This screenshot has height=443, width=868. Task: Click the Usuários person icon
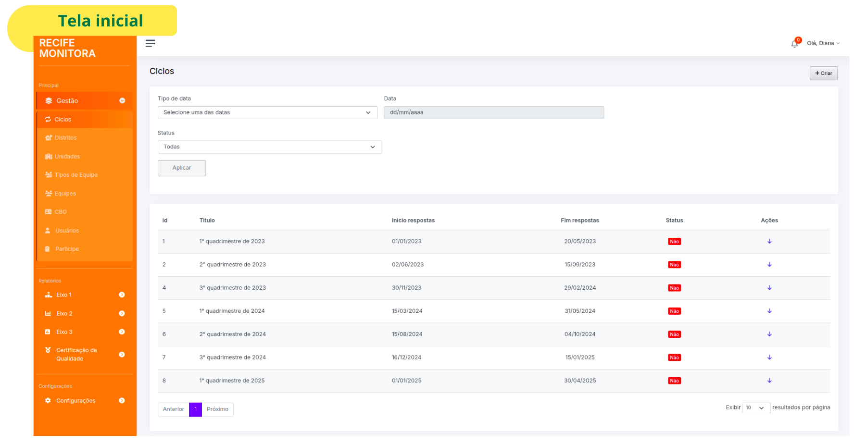(48, 231)
